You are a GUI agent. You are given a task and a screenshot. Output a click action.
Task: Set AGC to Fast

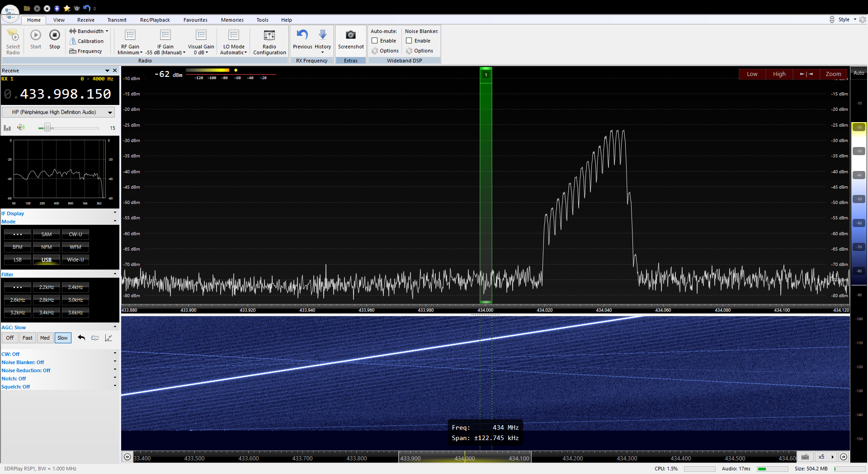pyautogui.click(x=28, y=338)
